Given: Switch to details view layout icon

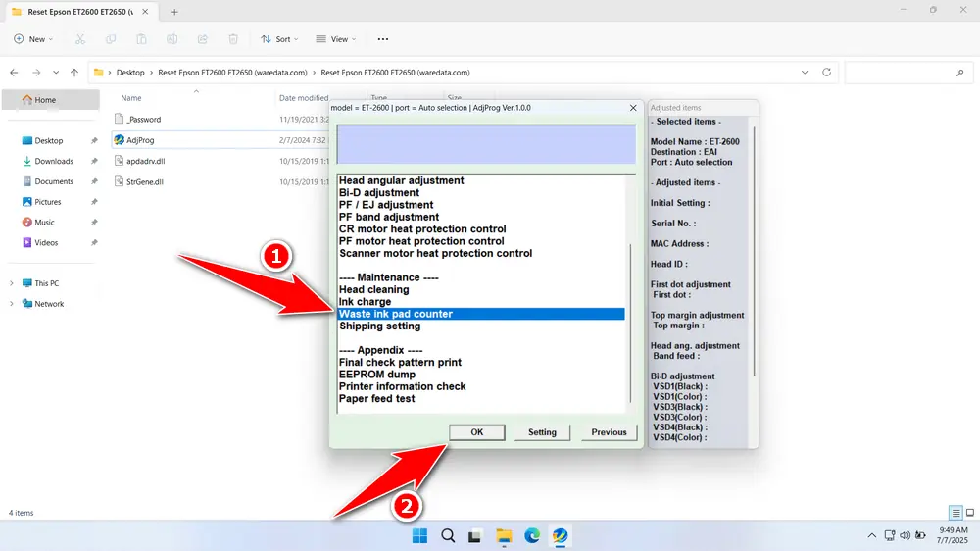Looking at the screenshot, I should (x=955, y=513).
